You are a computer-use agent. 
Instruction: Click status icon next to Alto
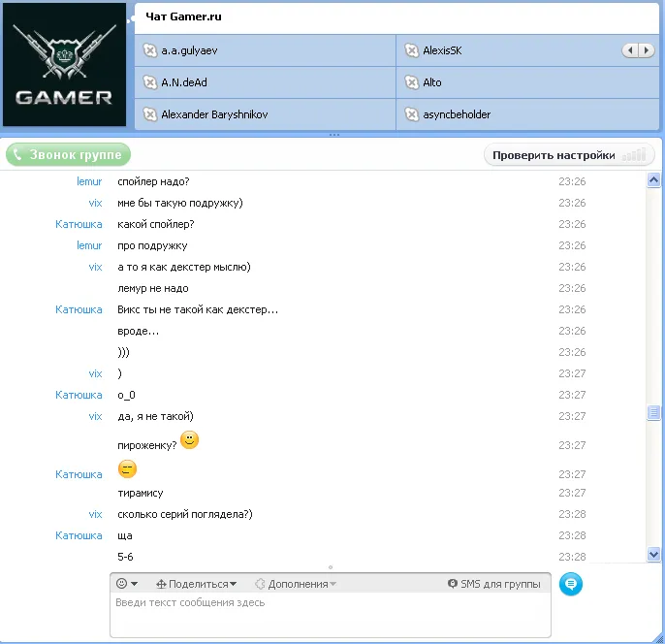(x=411, y=82)
